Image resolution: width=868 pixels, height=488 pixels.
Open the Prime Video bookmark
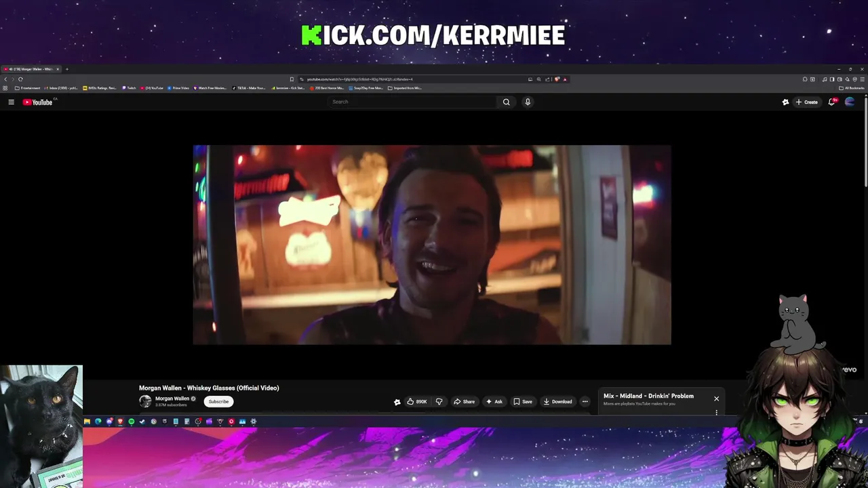(x=177, y=88)
